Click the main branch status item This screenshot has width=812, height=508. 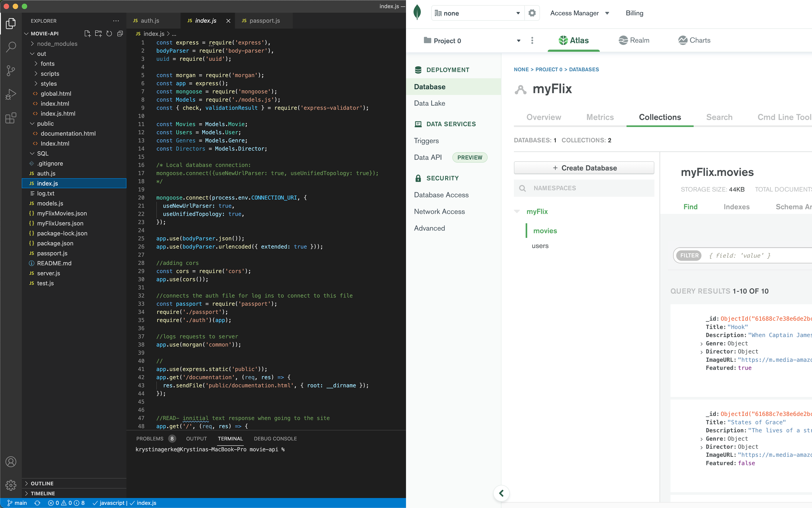tap(17, 503)
